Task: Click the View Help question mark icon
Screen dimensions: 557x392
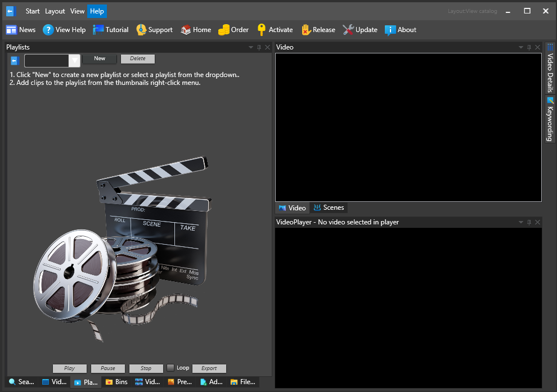Action: (48, 30)
